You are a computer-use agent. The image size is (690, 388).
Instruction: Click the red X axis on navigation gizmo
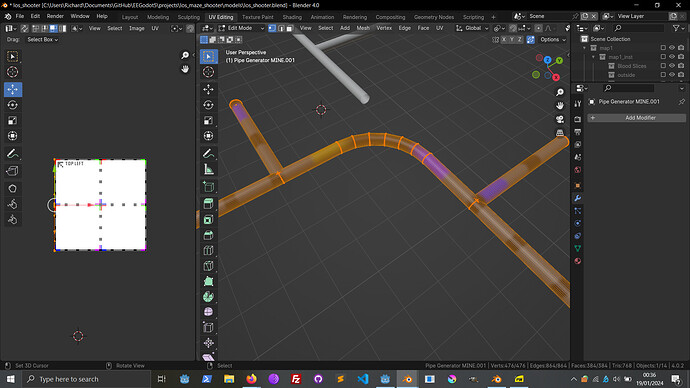(556, 77)
